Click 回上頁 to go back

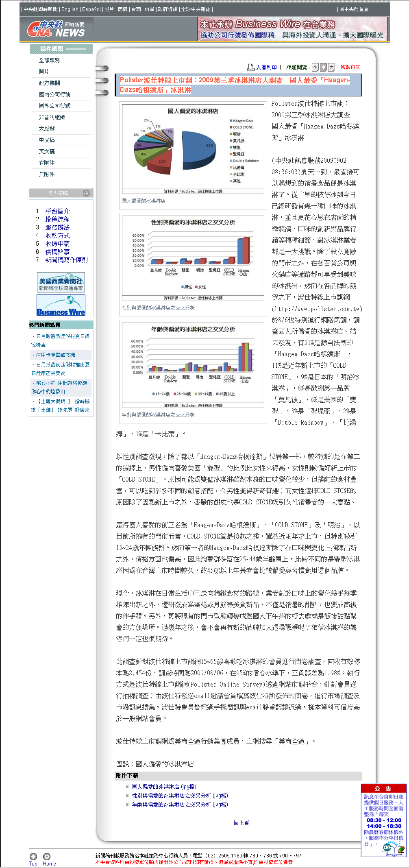pyautogui.click(x=241, y=822)
